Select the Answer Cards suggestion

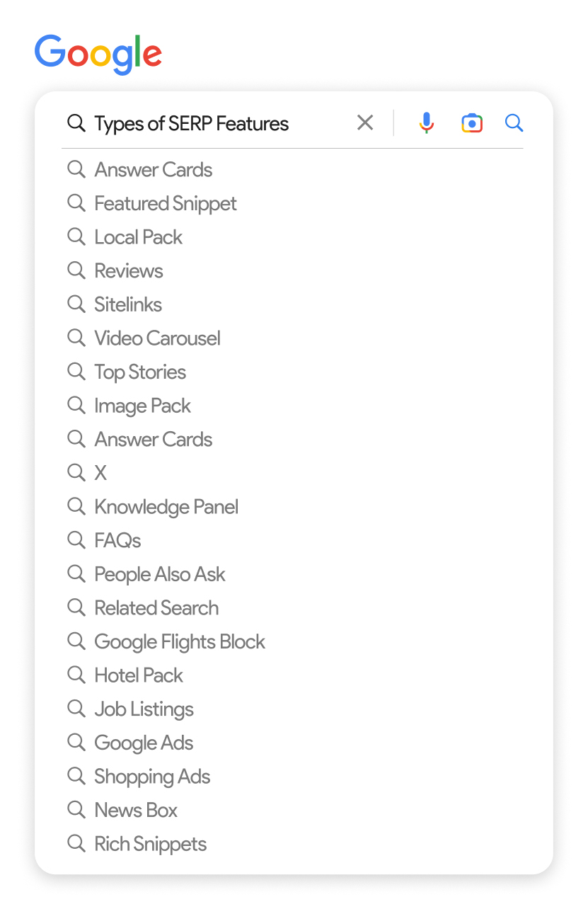pyautogui.click(x=153, y=169)
